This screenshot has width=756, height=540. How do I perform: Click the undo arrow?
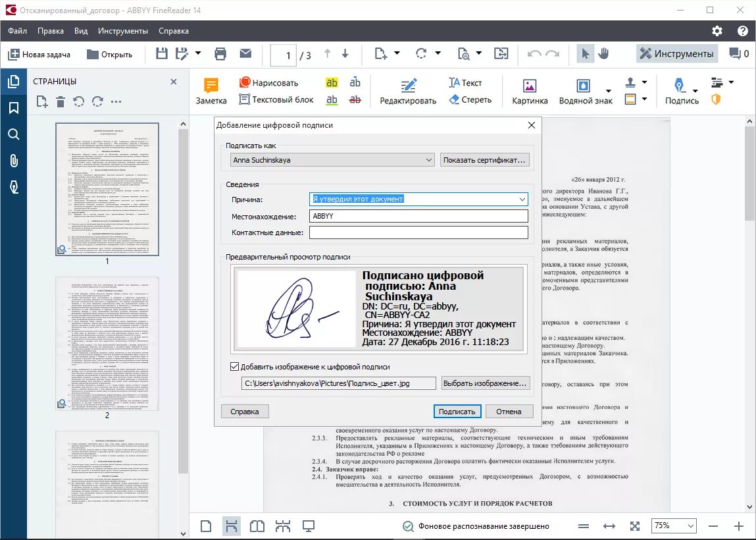click(x=534, y=53)
